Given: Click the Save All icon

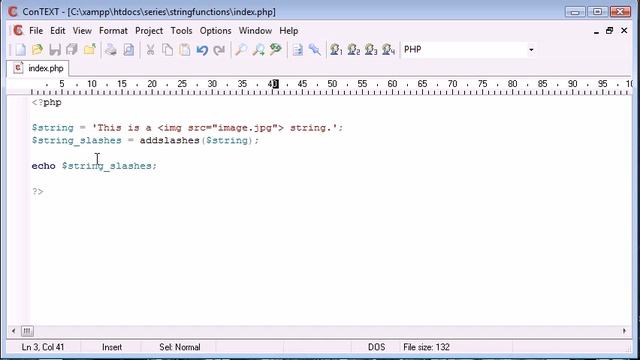Looking at the screenshot, I should click(72, 50).
